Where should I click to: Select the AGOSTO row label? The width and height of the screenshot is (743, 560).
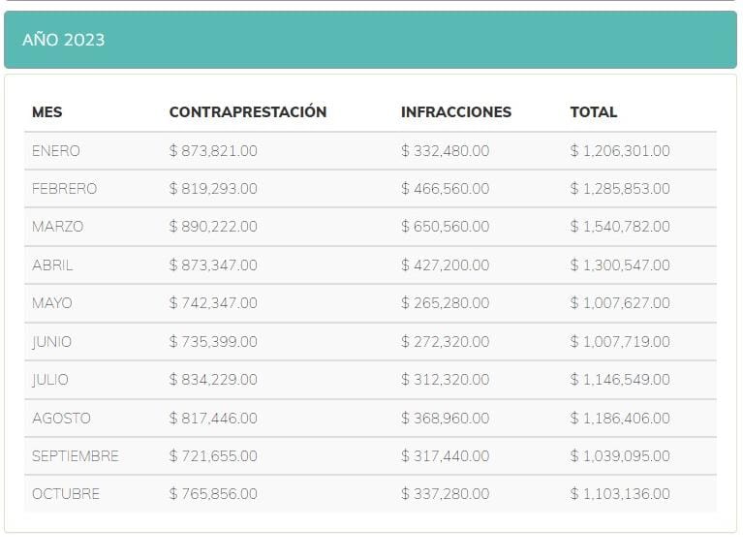pyautogui.click(x=61, y=419)
